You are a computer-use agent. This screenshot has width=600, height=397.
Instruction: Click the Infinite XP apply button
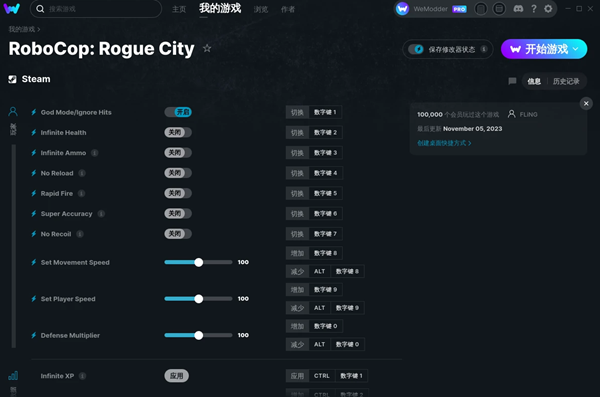click(x=176, y=376)
